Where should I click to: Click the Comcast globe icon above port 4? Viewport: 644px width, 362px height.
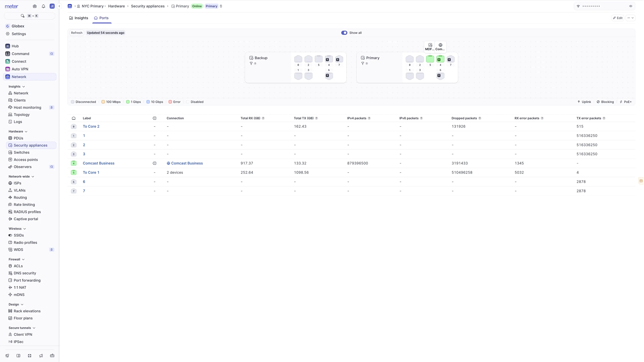[x=440, y=45]
